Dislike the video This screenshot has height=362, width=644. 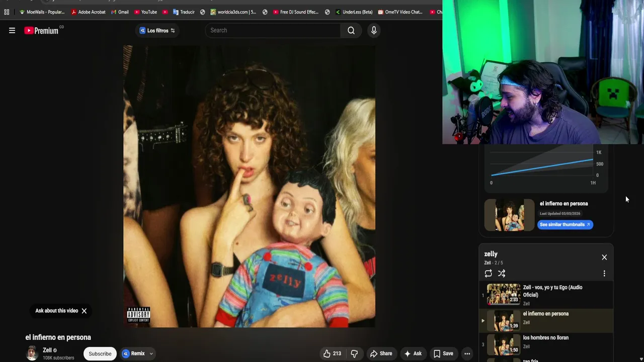pyautogui.click(x=354, y=354)
